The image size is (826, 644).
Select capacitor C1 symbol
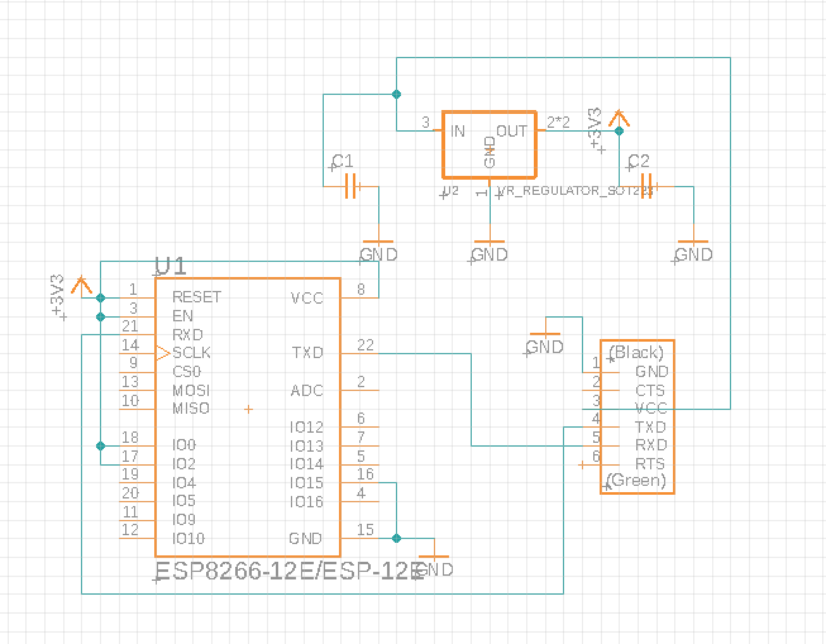pos(351,186)
